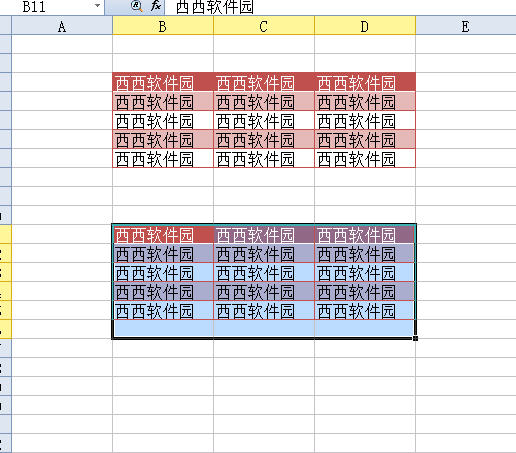The width and height of the screenshot is (516, 453).
Task: Click the empty highlighted cell below lower table in column C
Action: 264,329
